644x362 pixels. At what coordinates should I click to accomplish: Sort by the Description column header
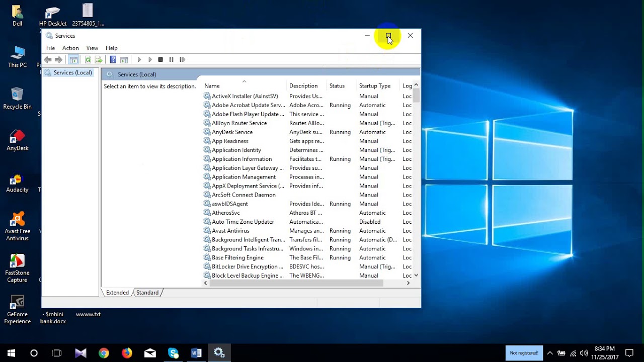pyautogui.click(x=306, y=86)
